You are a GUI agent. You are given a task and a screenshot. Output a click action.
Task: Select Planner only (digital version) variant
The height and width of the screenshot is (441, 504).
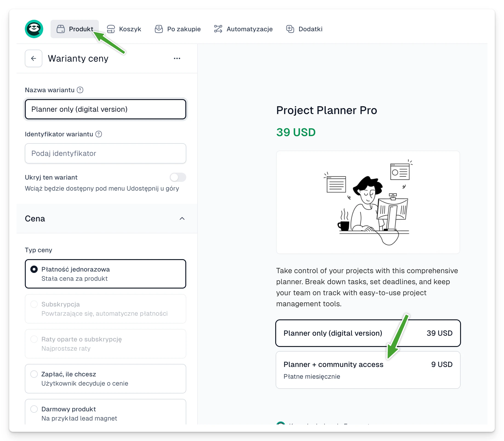[368, 333]
